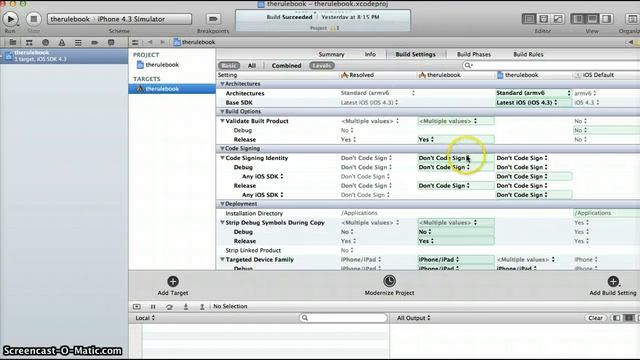This screenshot has height=360, width=640.
Task: Click Add Target plus icon
Action: (173, 281)
